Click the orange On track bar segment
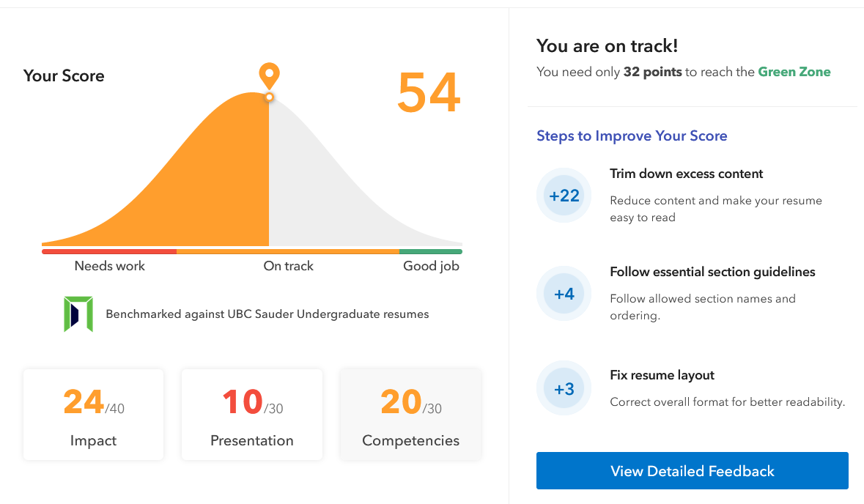864x504 pixels. click(x=287, y=252)
